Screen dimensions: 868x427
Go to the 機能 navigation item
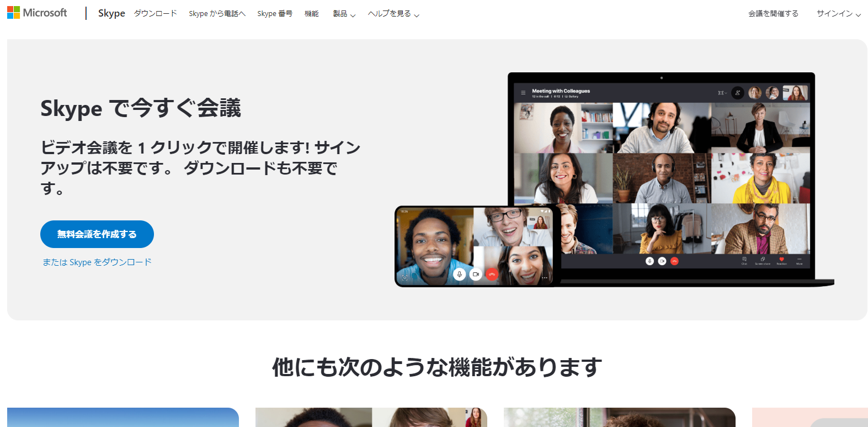[x=311, y=14]
